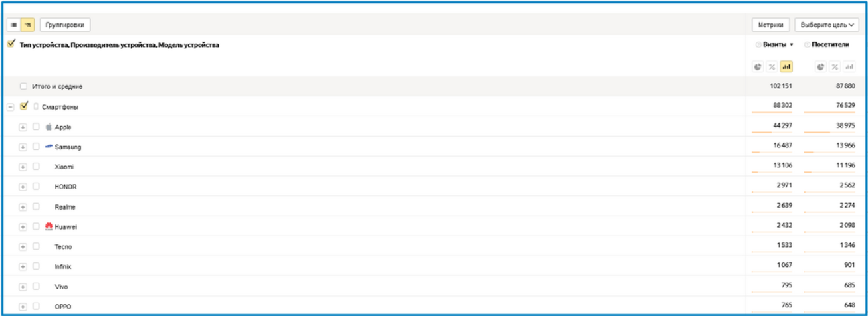Show Visits as pie chart

point(758,66)
